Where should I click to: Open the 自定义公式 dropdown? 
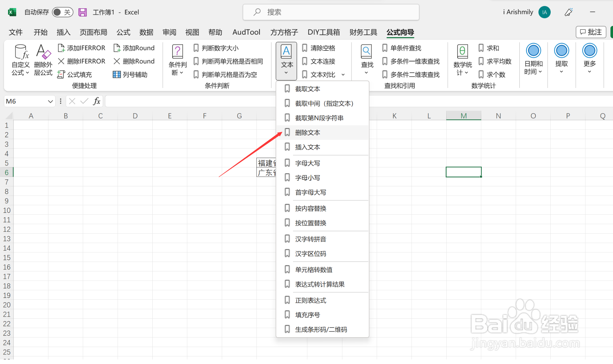click(x=20, y=60)
